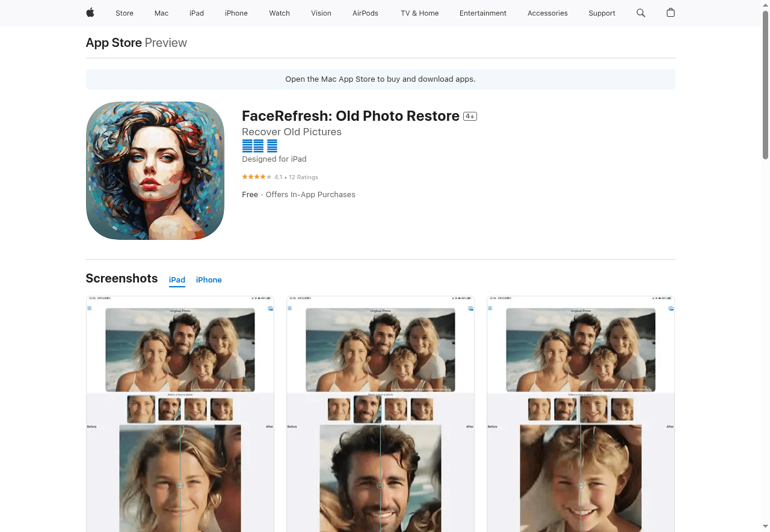Click the Entertainment nav item
The height and width of the screenshot is (532, 770).
tap(483, 13)
